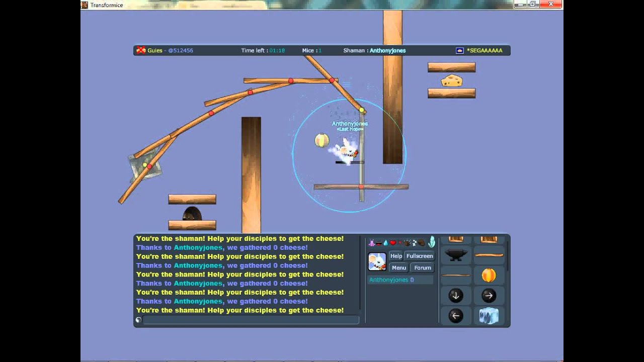Click the Transformice window title icon
The image size is (644, 362).
click(x=85, y=5)
